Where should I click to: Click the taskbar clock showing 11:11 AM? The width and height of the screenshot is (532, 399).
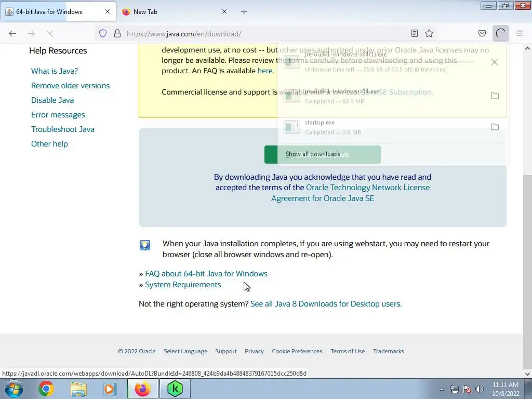506,389
